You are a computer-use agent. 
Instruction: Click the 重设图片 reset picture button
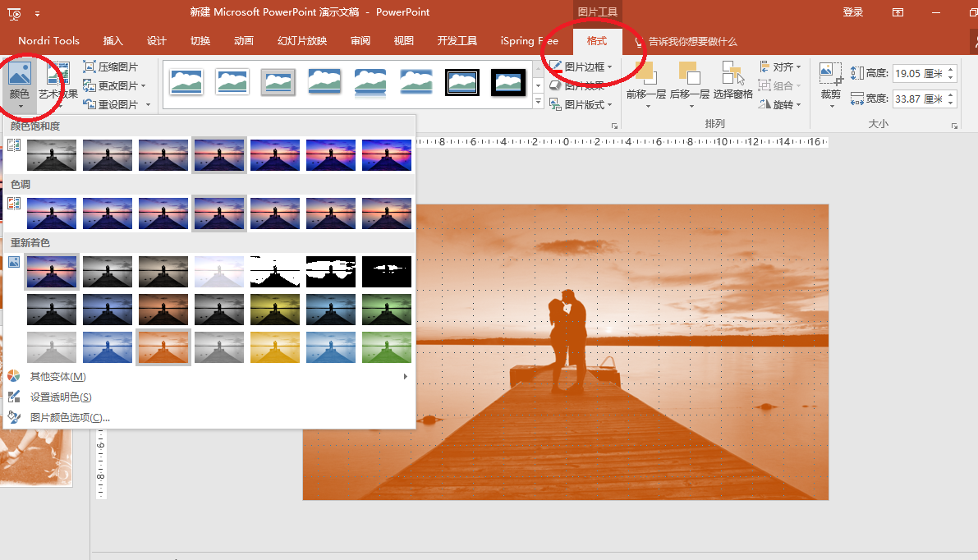110,104
